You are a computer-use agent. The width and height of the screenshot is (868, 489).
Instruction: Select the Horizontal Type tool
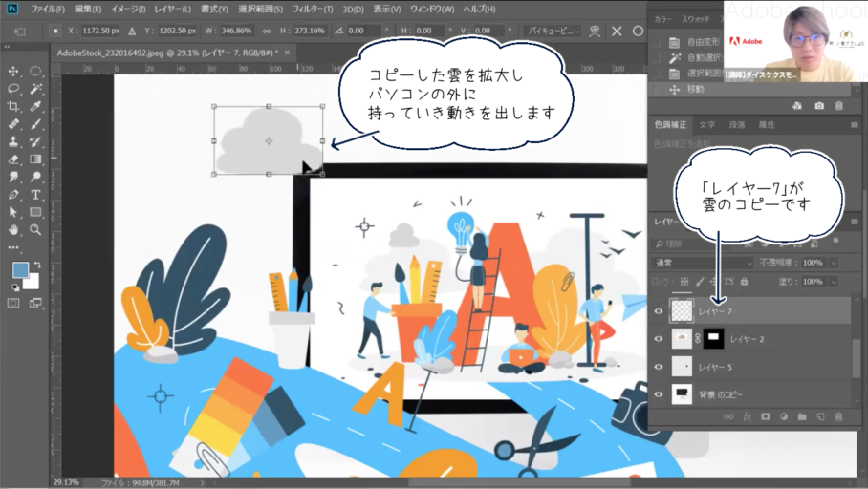35,195
